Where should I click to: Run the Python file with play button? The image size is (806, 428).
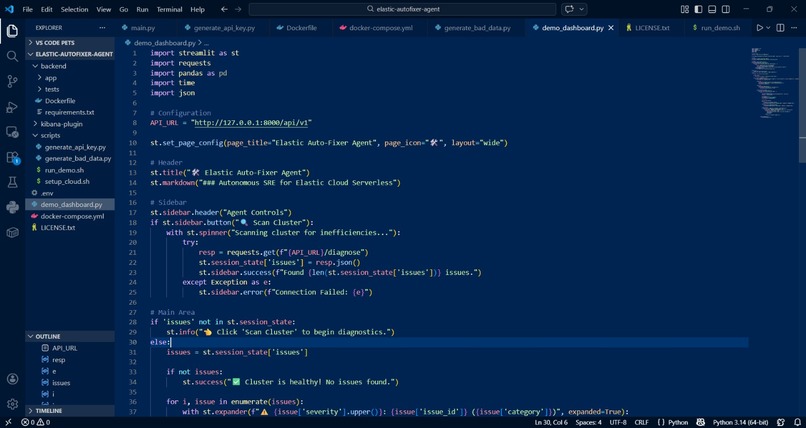759,28
